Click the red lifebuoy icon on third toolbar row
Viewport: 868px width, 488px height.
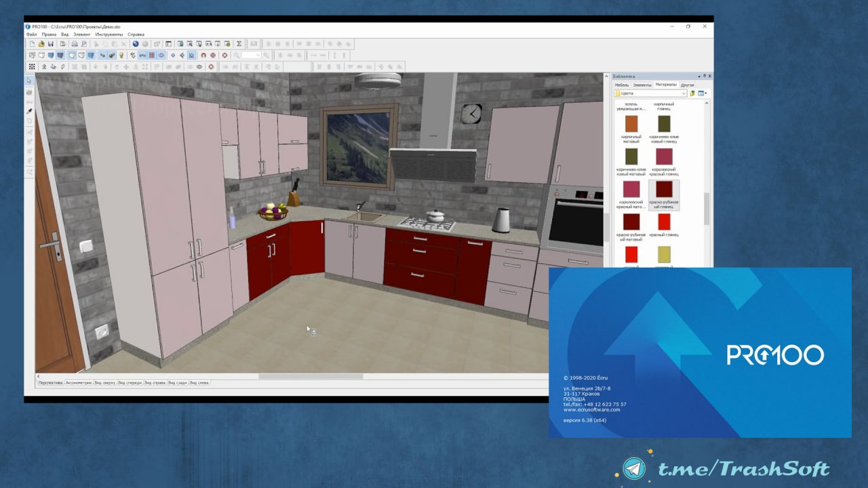[212, 66]
